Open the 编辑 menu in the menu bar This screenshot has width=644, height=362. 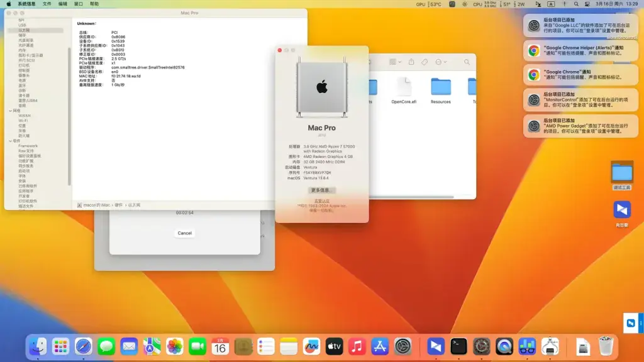coord(62,4)
